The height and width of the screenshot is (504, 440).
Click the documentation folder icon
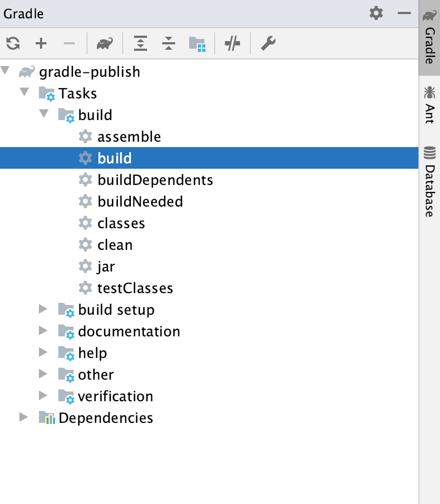pyautogui.click(x=66, y=331)
